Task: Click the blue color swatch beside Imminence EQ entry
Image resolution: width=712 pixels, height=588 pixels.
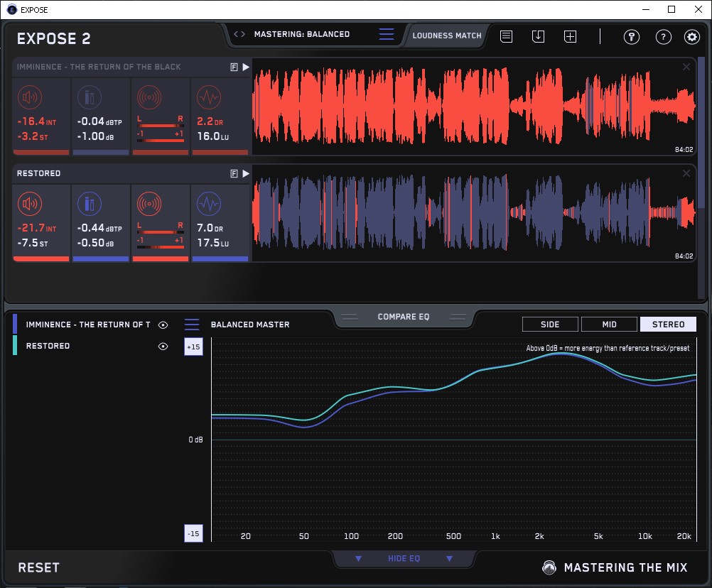Action: point(15,325)
